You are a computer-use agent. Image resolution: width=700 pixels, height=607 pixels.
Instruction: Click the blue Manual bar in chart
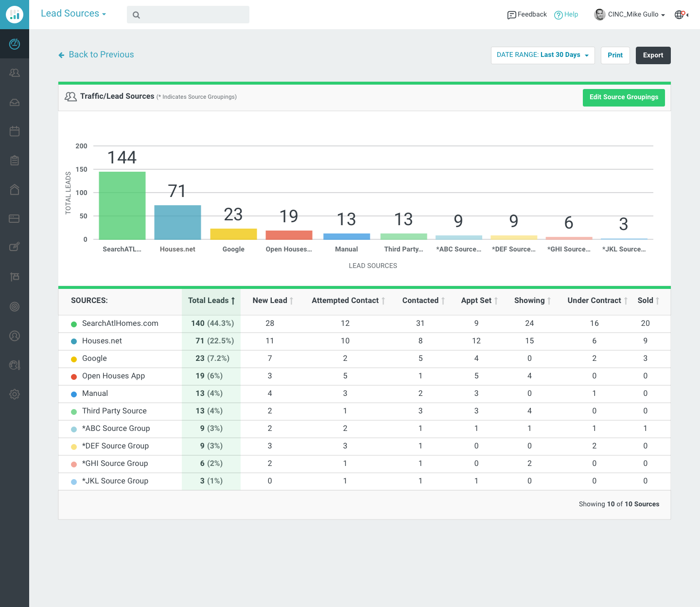(347, 236)
